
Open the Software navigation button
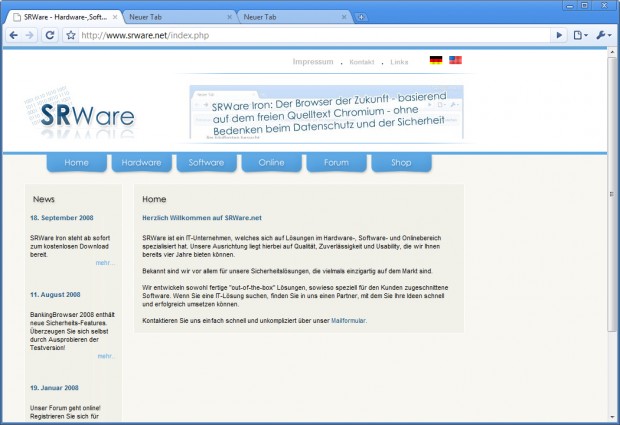206,163
